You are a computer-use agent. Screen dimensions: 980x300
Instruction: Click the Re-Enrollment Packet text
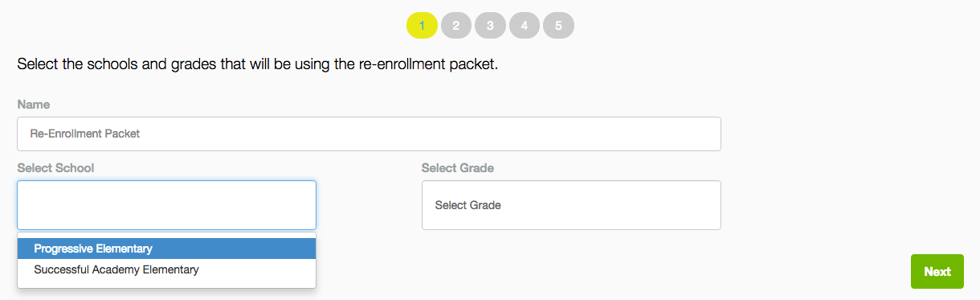click(x=85, y=134)
